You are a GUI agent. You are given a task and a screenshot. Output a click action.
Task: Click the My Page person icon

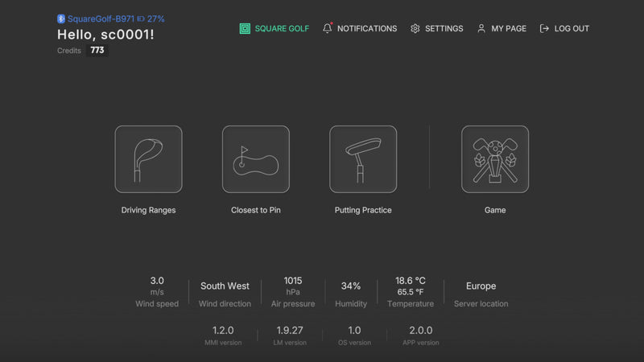(x=481, y=28)
